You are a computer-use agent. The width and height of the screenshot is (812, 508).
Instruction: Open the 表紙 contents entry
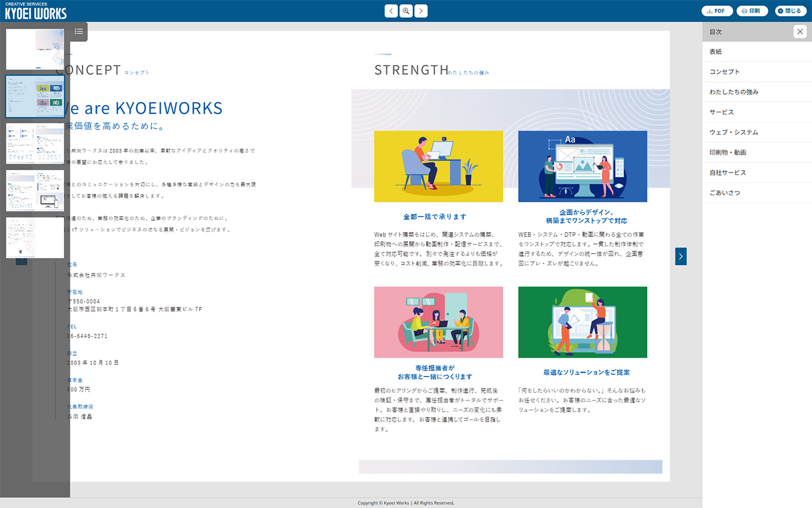[x=757, y=52]
